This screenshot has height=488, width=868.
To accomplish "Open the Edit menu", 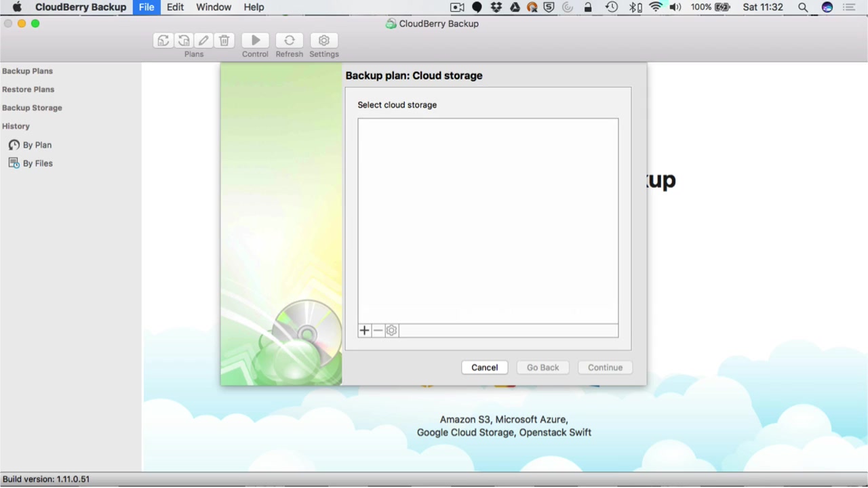I will pyautogui.click(x=175, y=7).
